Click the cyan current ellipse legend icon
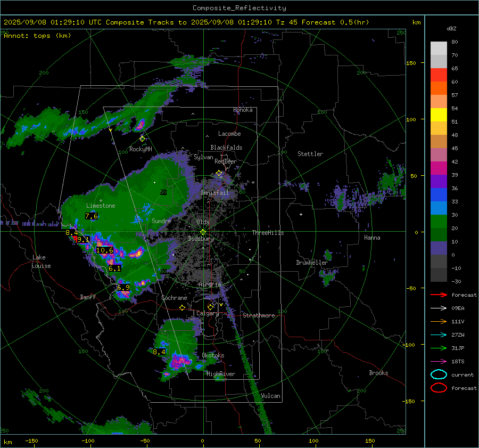Screen dimensions: 479x448 point(439,374)
